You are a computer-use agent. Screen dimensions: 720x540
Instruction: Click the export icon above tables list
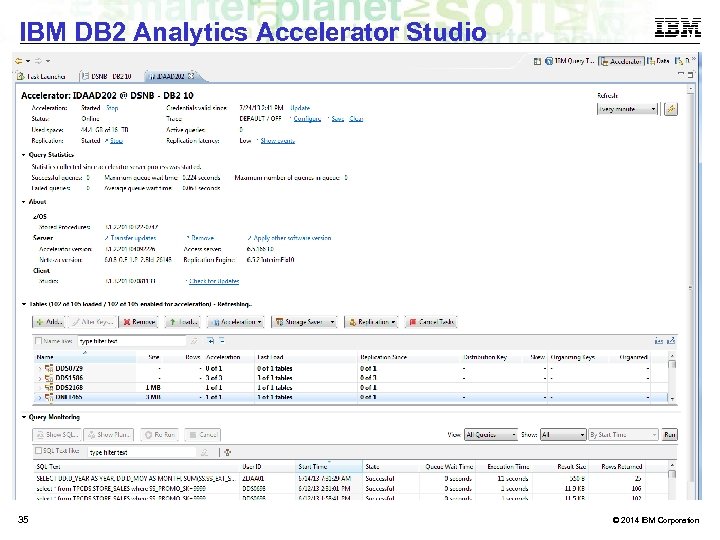[x=671, y=341]
